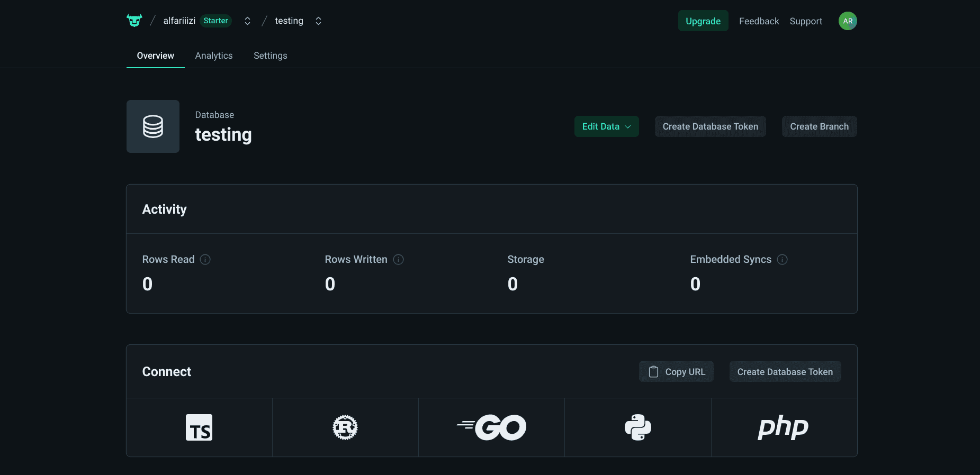Click the Turso bull logo
The image size is (980, 475).
tap(134, 21)
